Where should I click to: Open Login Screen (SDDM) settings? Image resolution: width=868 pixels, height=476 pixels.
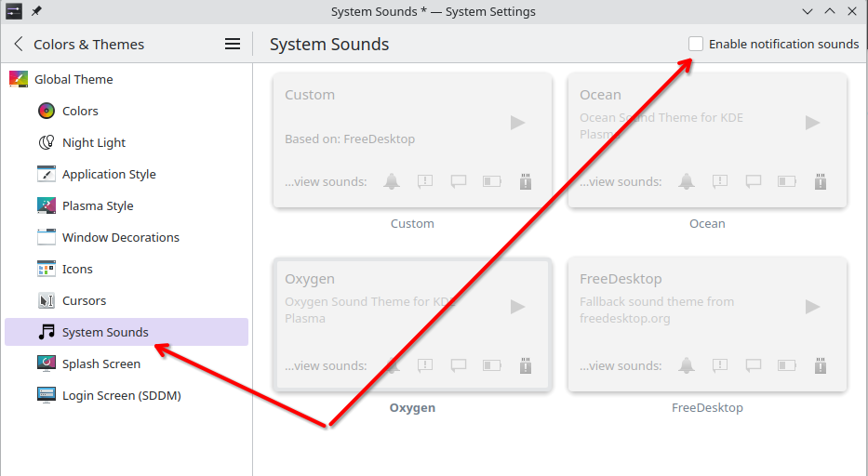point(121,396)
